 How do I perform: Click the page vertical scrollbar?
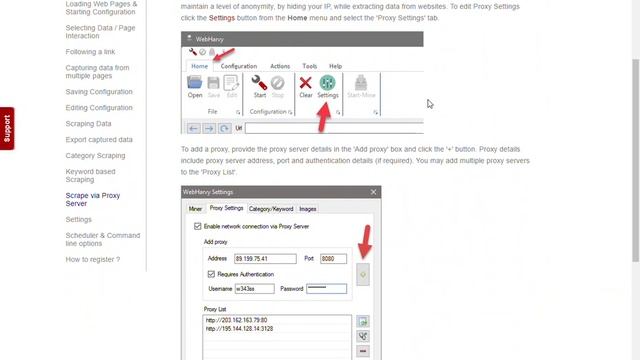(x=636, y=160)
